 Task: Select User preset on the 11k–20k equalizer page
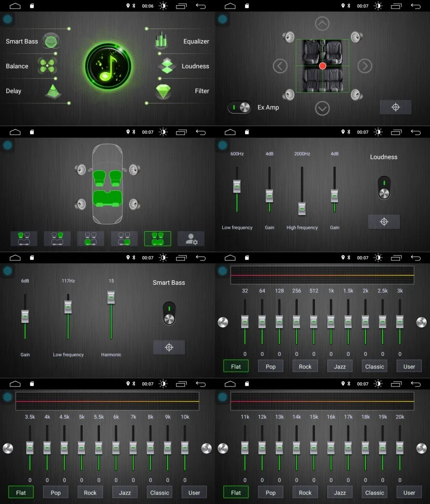click(x=409, y=492)
